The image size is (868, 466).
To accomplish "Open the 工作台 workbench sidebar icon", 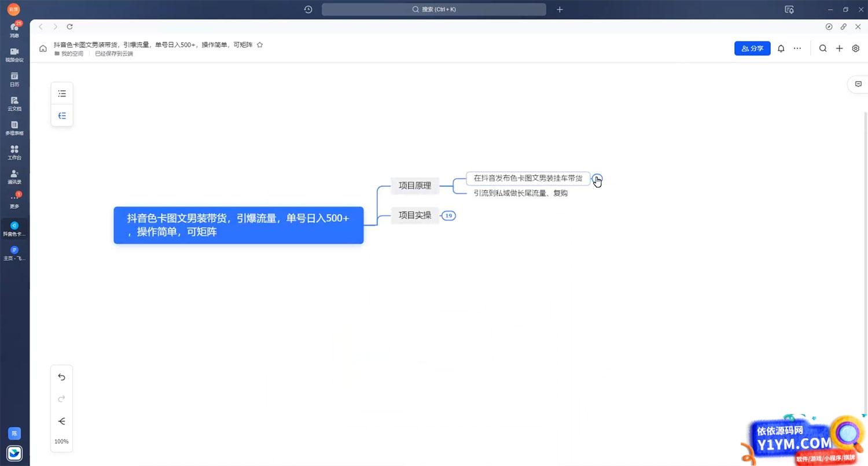I will pyautogui.click(x=14, y=153).
